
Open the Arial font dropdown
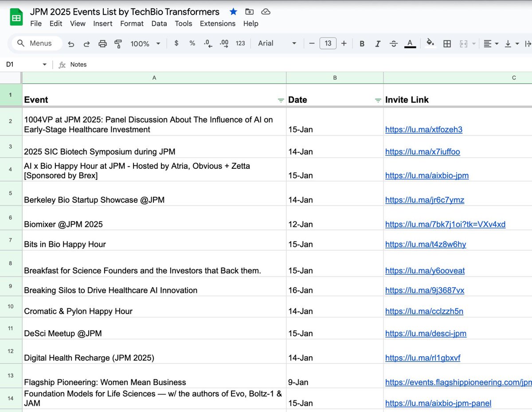(277, 43)
